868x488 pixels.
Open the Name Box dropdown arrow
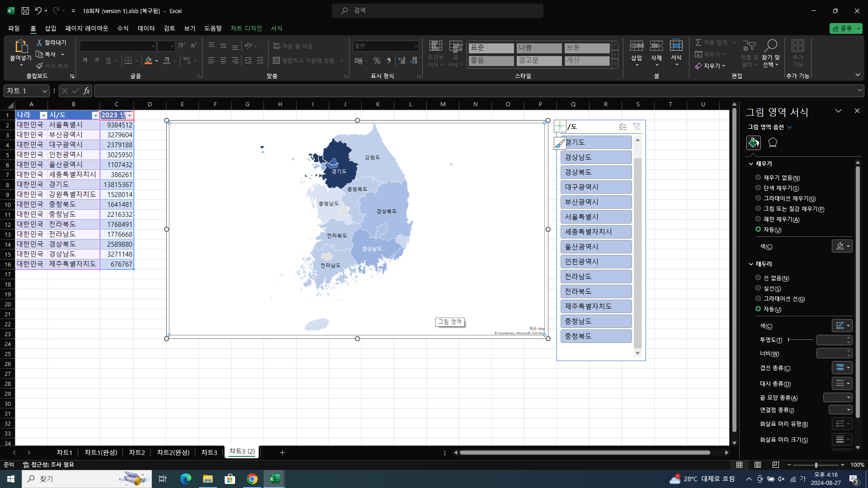coord(44,91)
